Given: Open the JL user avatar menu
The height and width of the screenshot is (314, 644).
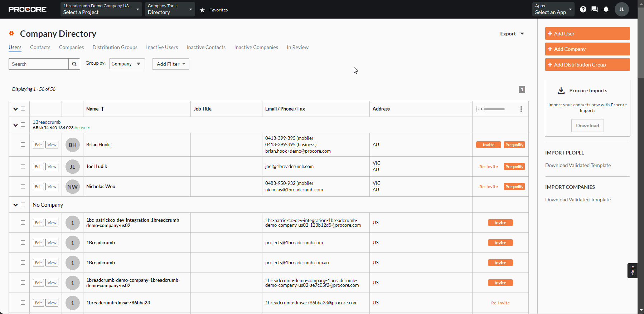Looking at the screenshot, I should tap(621, 9).
